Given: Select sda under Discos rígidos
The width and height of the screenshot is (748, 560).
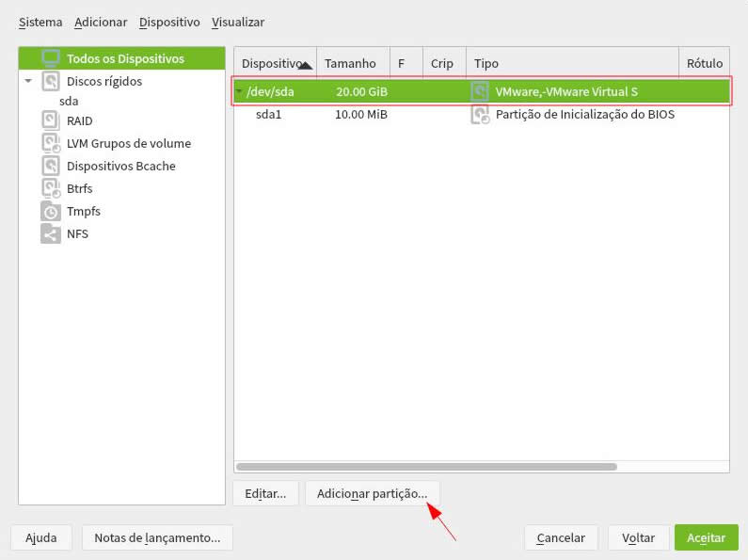Looking at the screenshot, I should pos(69,101).
